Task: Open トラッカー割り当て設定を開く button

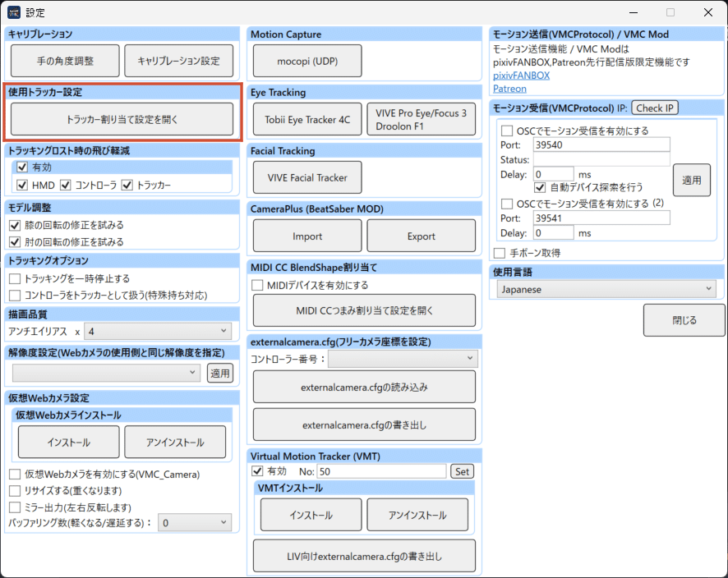Action: coord(122,119)
